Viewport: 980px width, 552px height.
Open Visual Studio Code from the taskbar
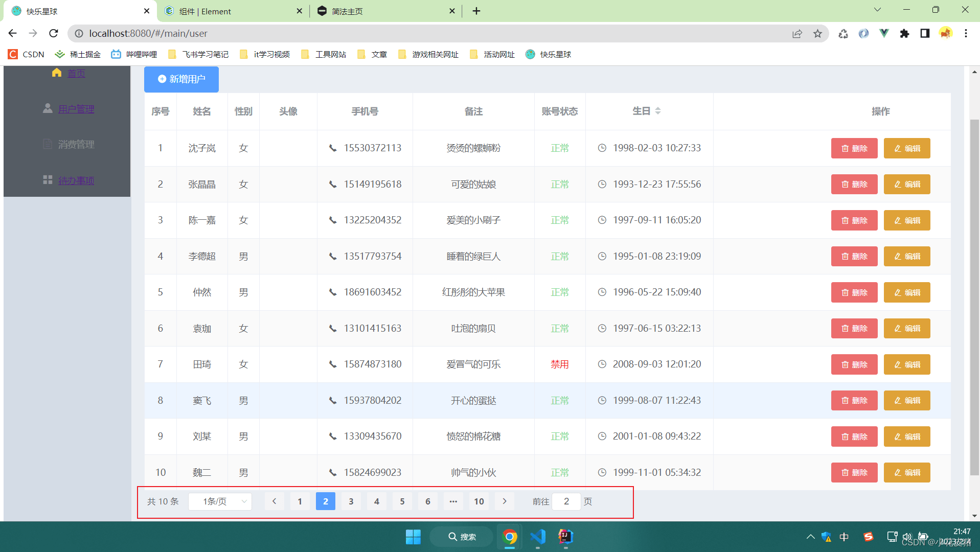point(538,537)
